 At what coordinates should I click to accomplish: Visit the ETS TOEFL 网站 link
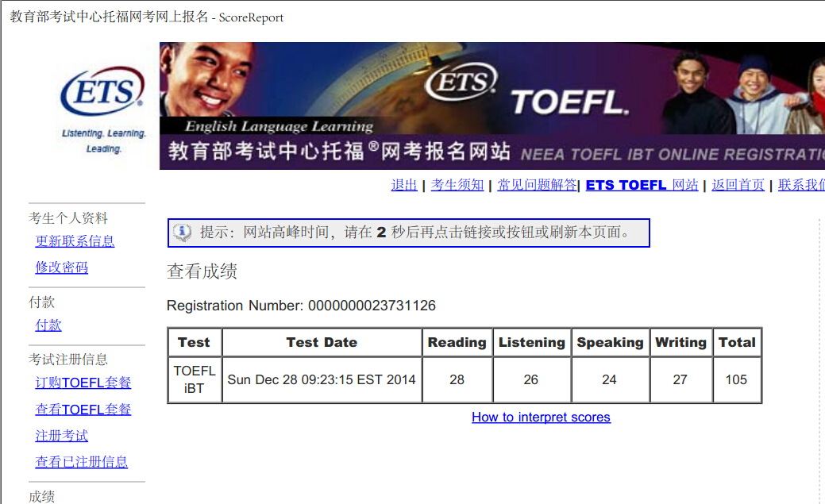point(642,185)
